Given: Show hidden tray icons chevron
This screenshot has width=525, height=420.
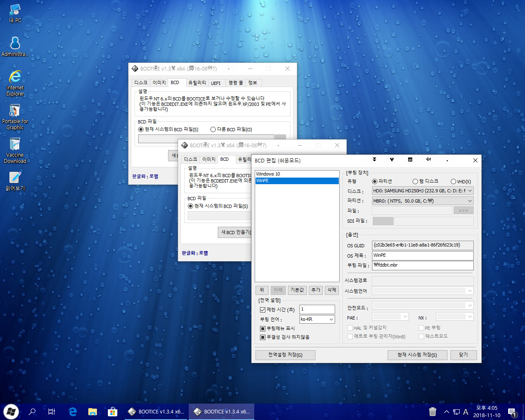Looking at the screenshot, I should pyautogui.click(x=446, y=412).
